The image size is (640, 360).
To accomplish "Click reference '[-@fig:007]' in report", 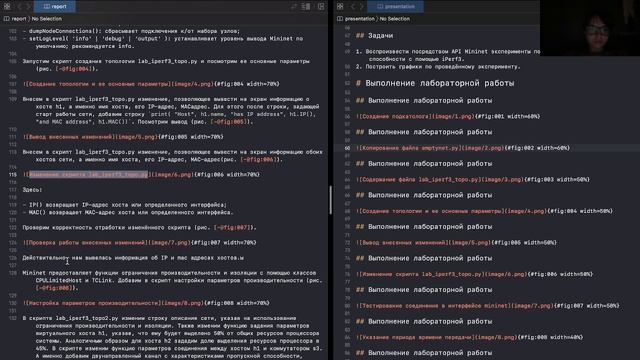I will (232, 227).
